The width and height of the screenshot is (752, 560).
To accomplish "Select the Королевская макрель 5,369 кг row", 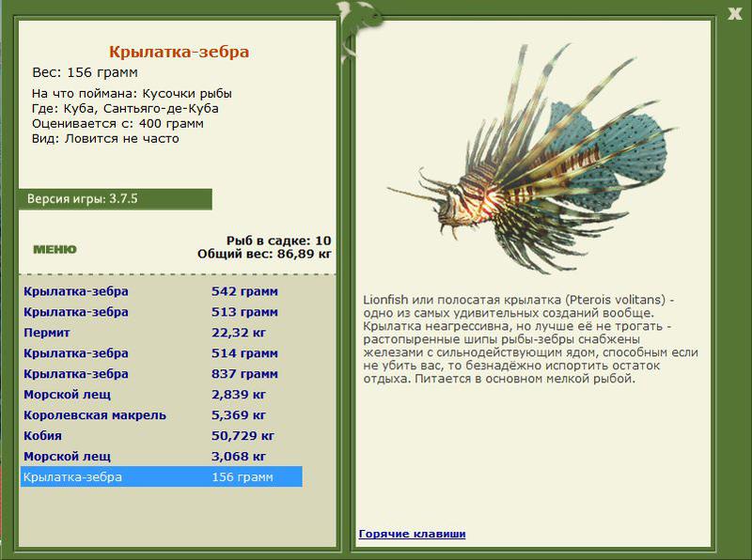I will click(161, 414).
